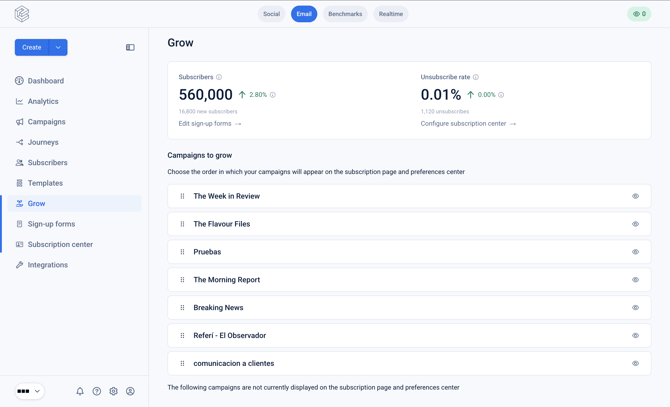
Task: Toggle visibility of The Flavour Files
Action: pos(635,224)
